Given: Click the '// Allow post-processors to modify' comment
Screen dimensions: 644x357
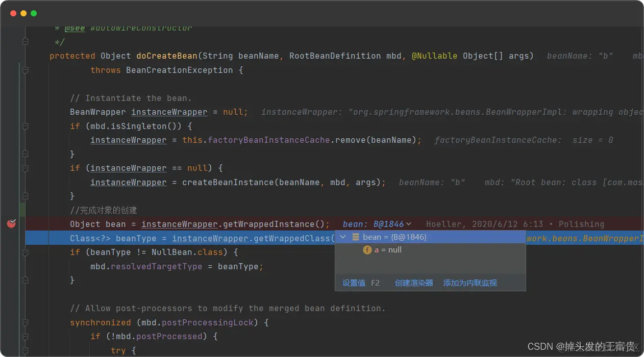Looking at the screenshot, I should pyautogui.click(x=228, y=308).
